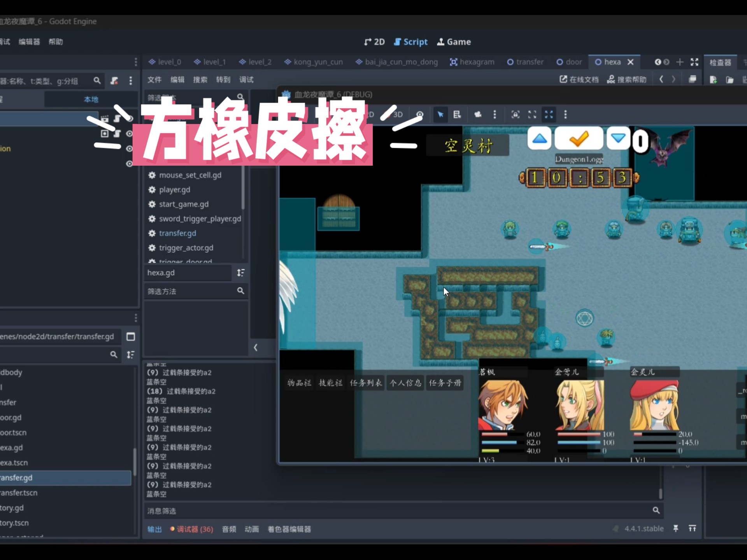This screenshot has width=747, height=560.
Task: Go forward in script history arrow
Action: tap(673, 79)
